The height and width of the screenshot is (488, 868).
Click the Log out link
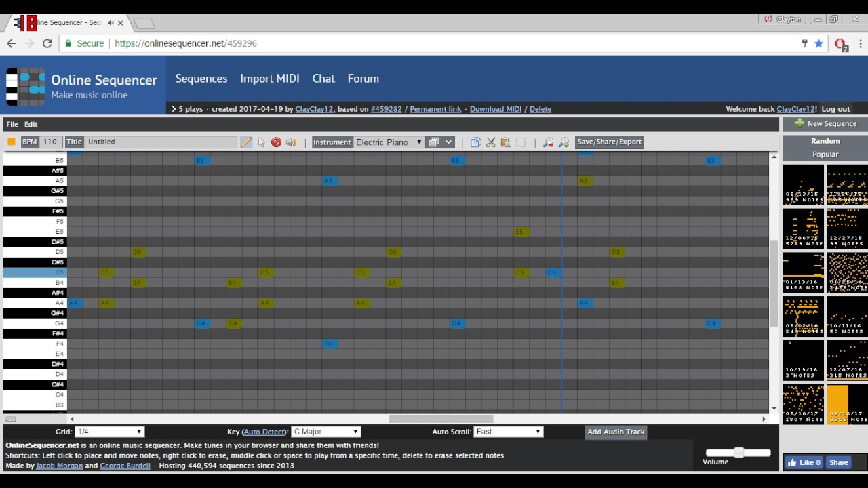click(x=835, y=109)
